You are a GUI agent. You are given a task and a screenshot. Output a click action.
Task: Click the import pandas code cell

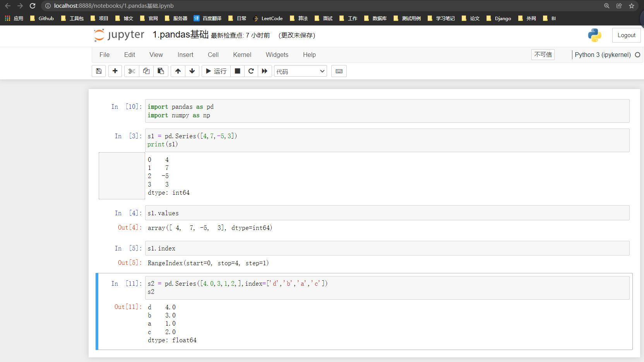[387, 111]
